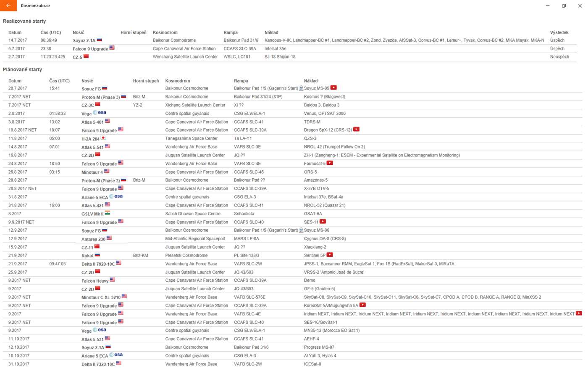This screenshot has height=368, width=588.
Task: Click the 'Xiaoxiang-2' payload cell
Action: coord(315,247)
